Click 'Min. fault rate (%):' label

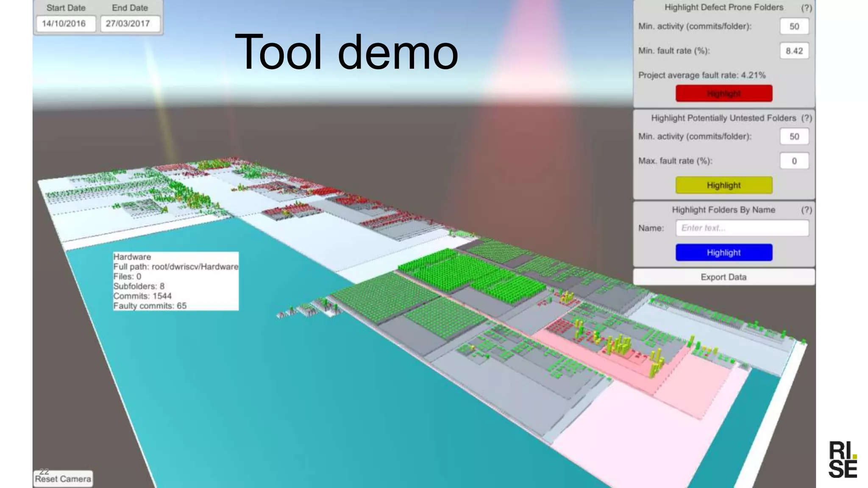click(x=674, y=51)
